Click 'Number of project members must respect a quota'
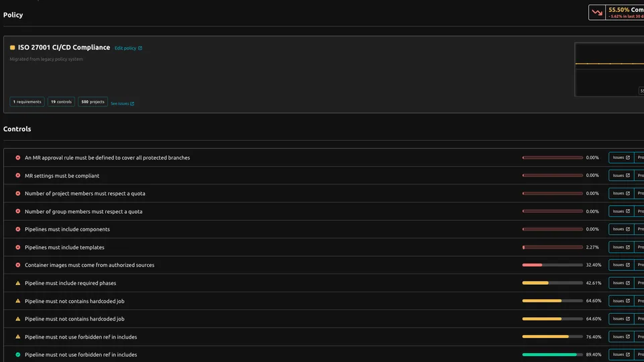This screenshot has width=644, height=362. point(85,193)
